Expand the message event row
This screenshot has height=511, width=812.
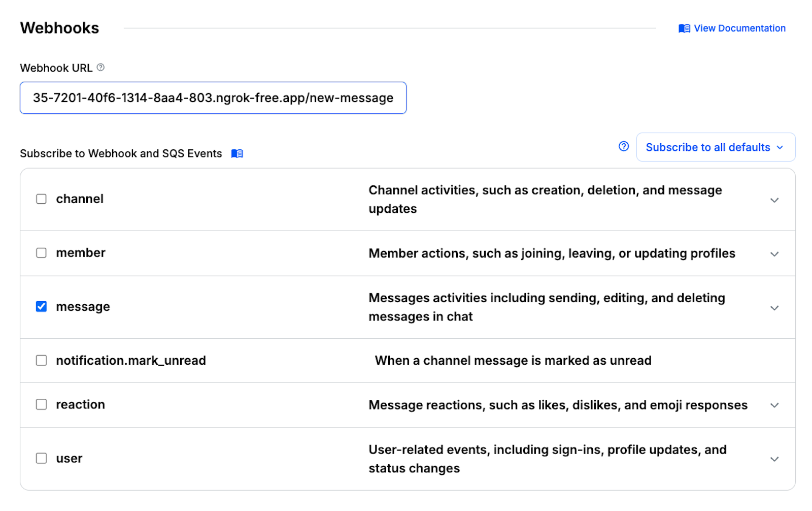774,308
